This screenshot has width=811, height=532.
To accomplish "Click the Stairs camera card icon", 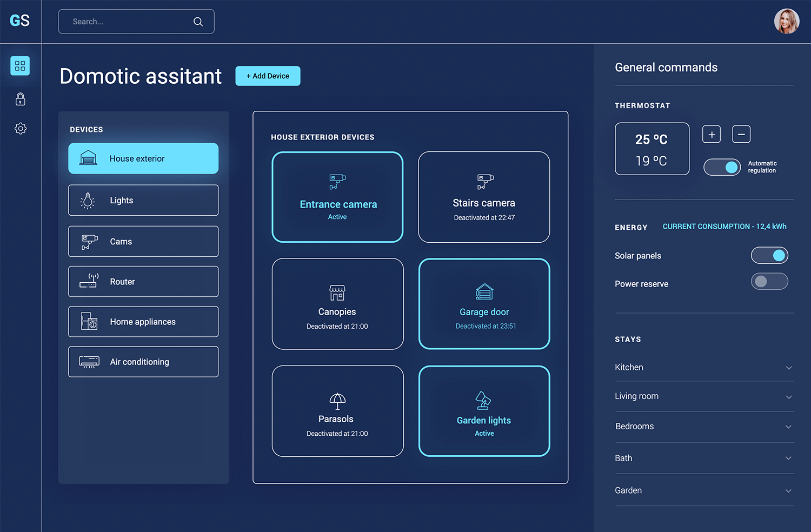I will 485,182.
